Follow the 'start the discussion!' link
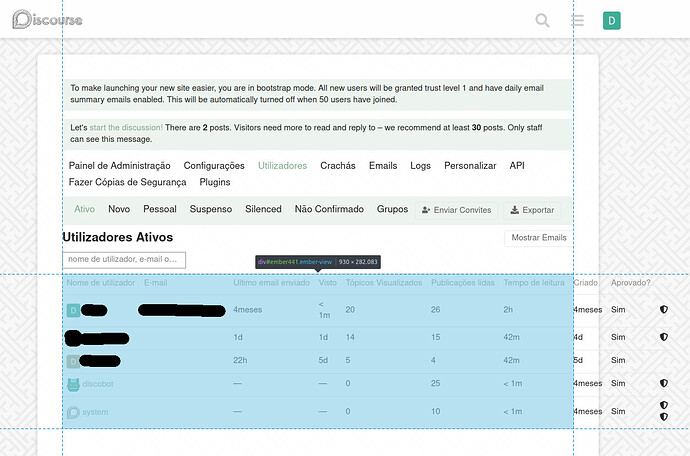 click(x=126, y=128)
